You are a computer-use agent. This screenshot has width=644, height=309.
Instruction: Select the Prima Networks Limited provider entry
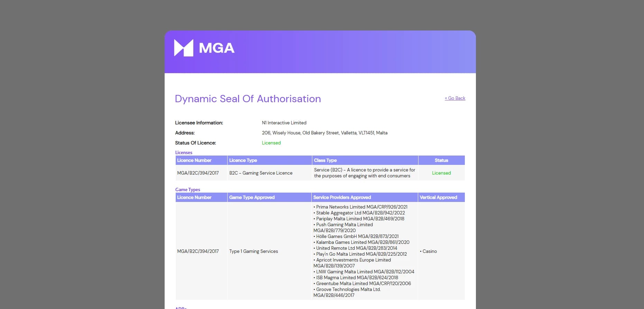point(360,207)
